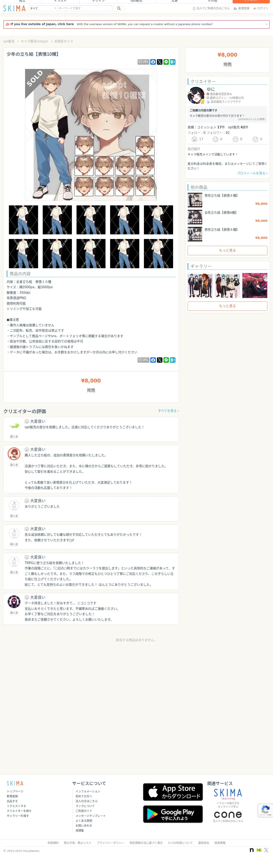This screenshot has height=868, width=273.
Task: Open the すべて category dropdown in search bar
Action: 43,9
